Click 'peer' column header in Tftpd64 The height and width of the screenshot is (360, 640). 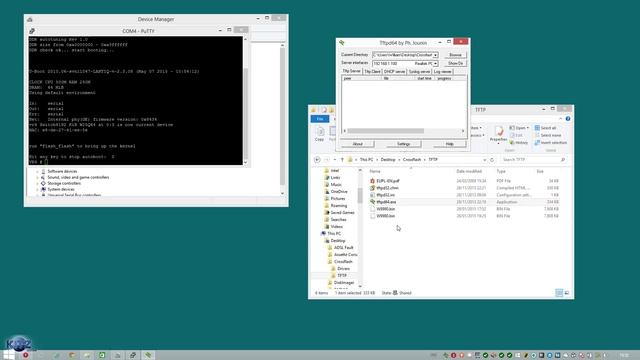(x=362, y=78)
